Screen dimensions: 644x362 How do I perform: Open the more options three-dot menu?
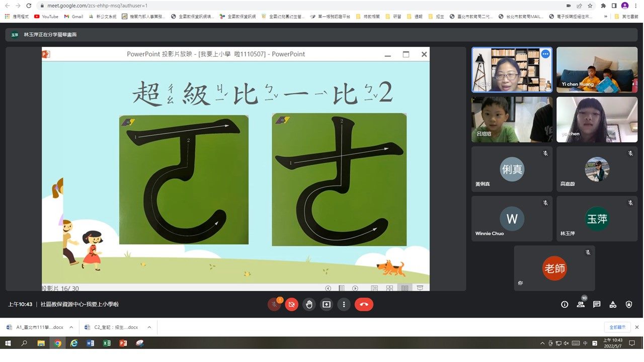(x=344, y=304)
